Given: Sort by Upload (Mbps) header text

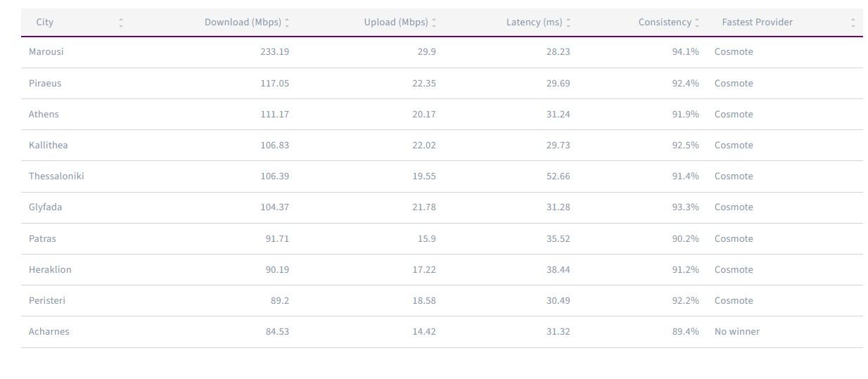Looking at the screenshot, I should click(396, 23).
